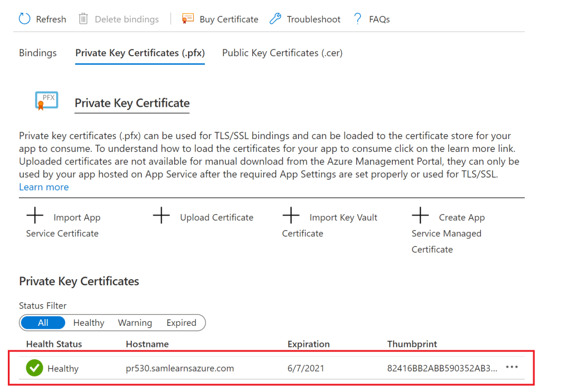This screenshot has height=392, width=570.
Task: Click the plus icon for Upload Certificate
Action: 161,216
